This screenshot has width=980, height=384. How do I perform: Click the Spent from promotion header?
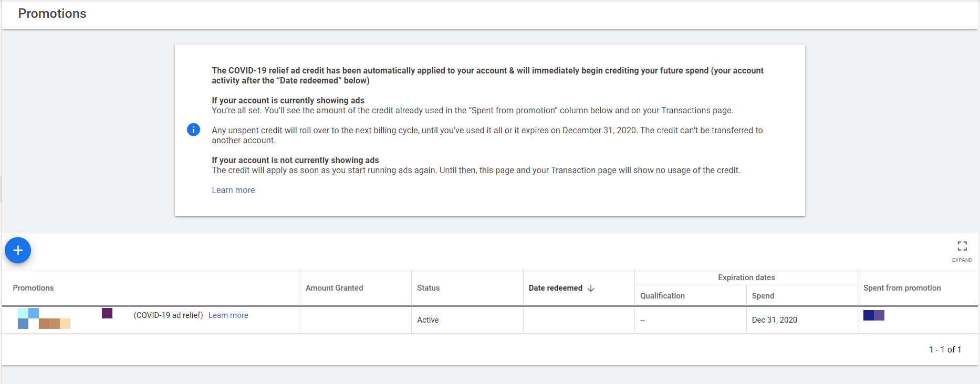(902, 288)
